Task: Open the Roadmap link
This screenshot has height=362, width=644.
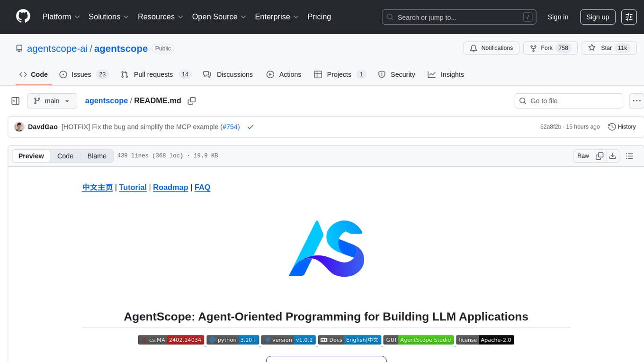Action: pyautogui.click(x=170, y=187)
